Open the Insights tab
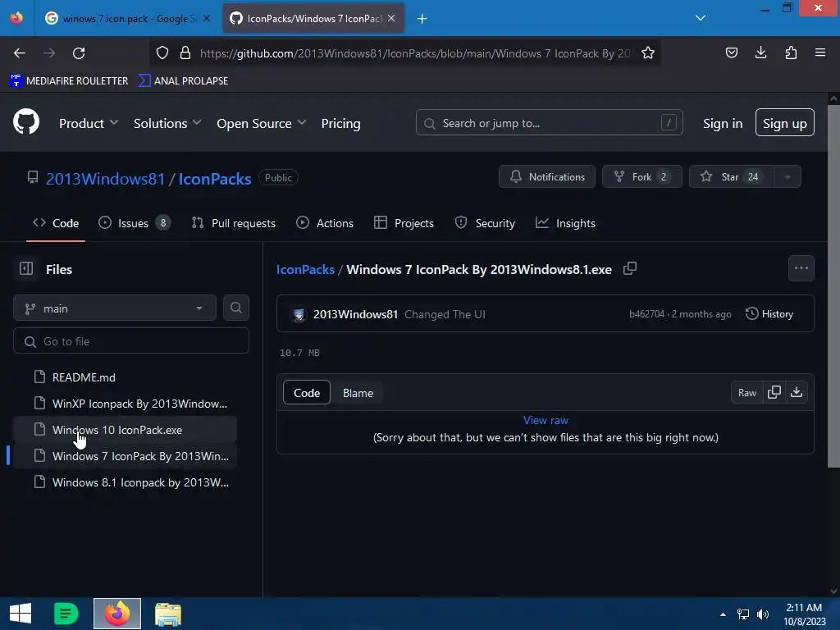 tap(565, 223)
